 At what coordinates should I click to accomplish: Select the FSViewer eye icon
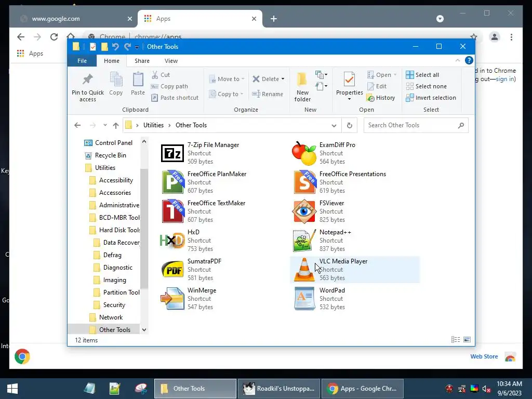[304, 211]
